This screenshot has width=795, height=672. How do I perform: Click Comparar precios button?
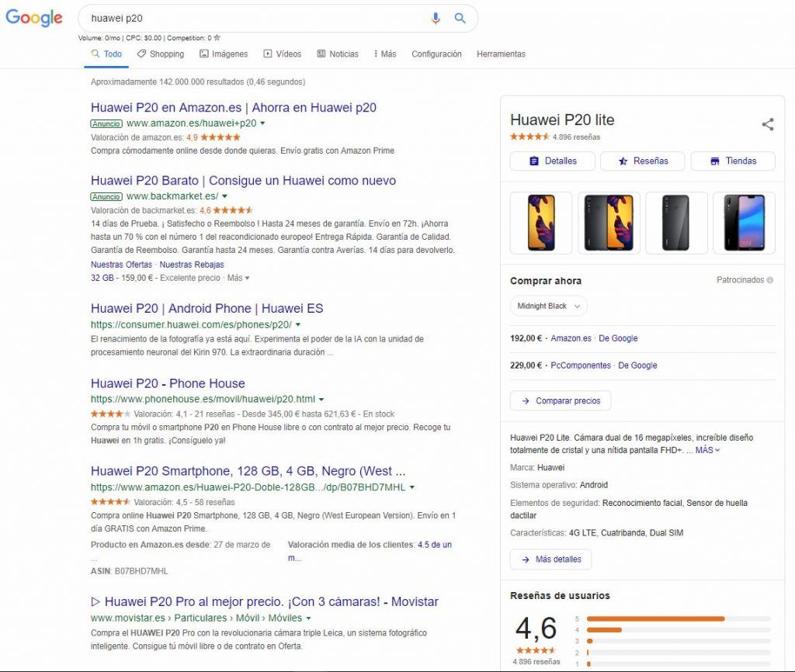pyautogui.click(x=561, y=401)
